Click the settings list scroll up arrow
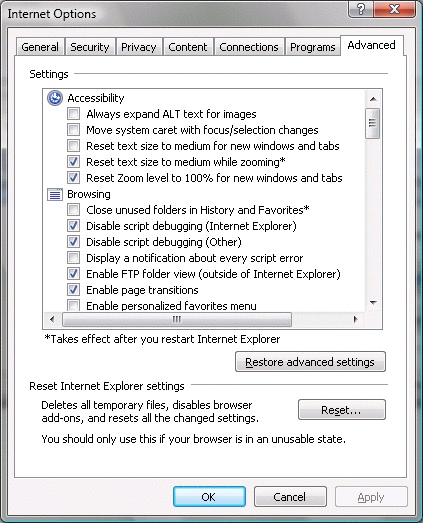This screenshot has height=523, width=423. coord(373,99)
